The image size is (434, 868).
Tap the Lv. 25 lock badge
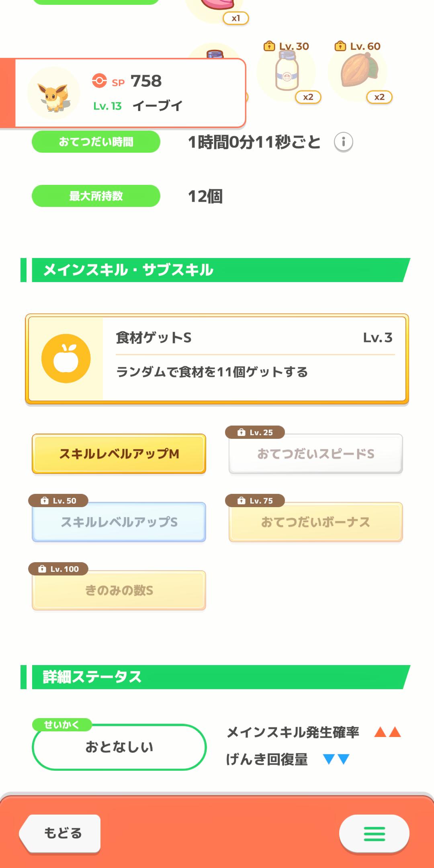[255, 432]
